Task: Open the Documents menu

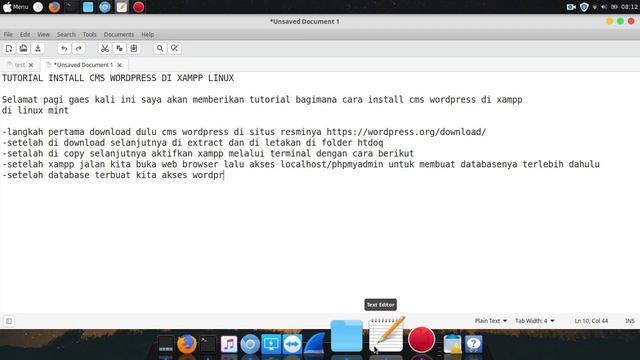Action: coord(119,34)
